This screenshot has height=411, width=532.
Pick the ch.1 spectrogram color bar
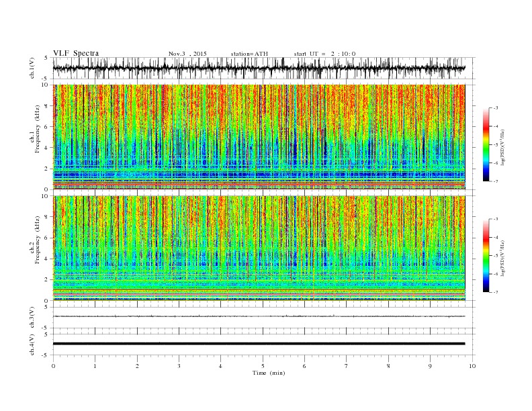click(486, 145)
